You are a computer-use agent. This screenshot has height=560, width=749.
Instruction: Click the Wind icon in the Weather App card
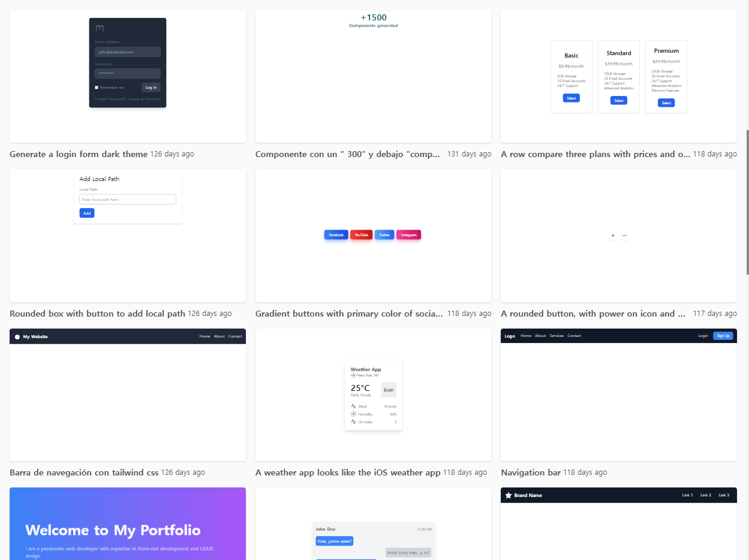coord(354,407)
